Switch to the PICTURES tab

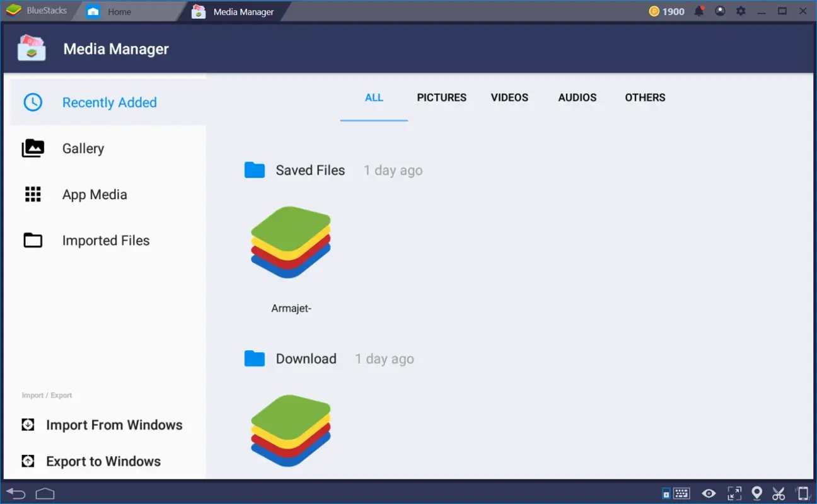441,98
